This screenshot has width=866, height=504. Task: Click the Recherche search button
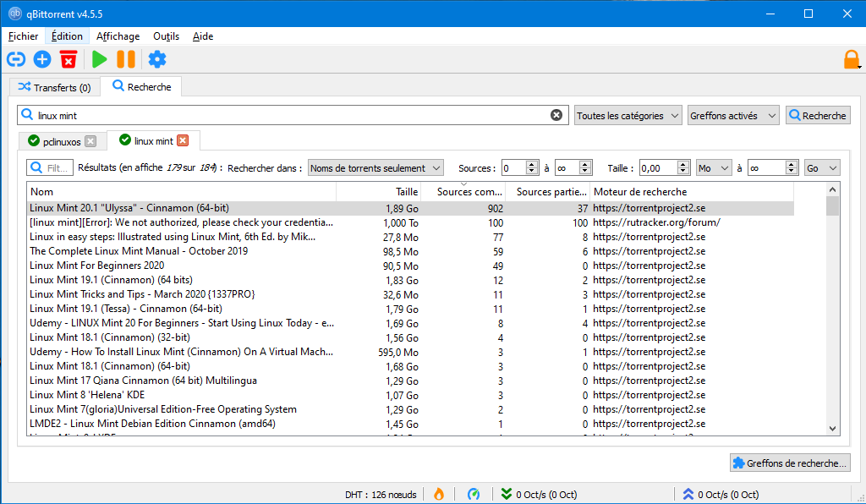(x=818, y=116)
